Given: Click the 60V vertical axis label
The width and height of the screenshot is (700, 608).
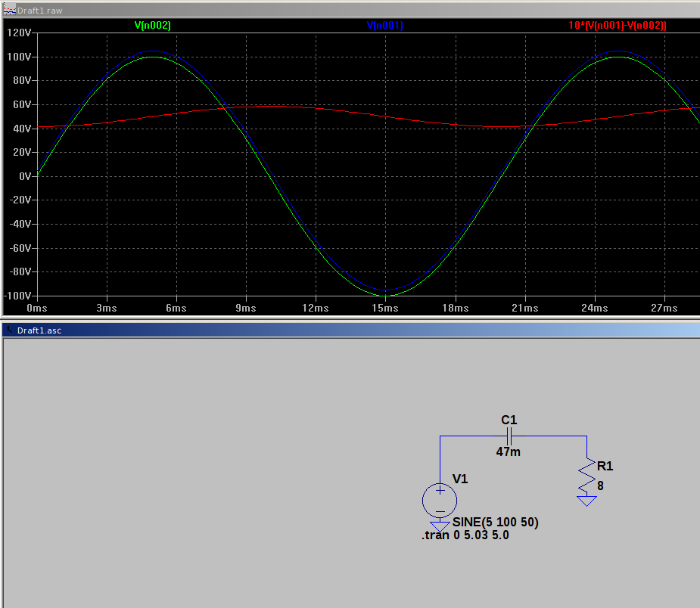Looking at the screenshot, I should [x=22, y=104].
